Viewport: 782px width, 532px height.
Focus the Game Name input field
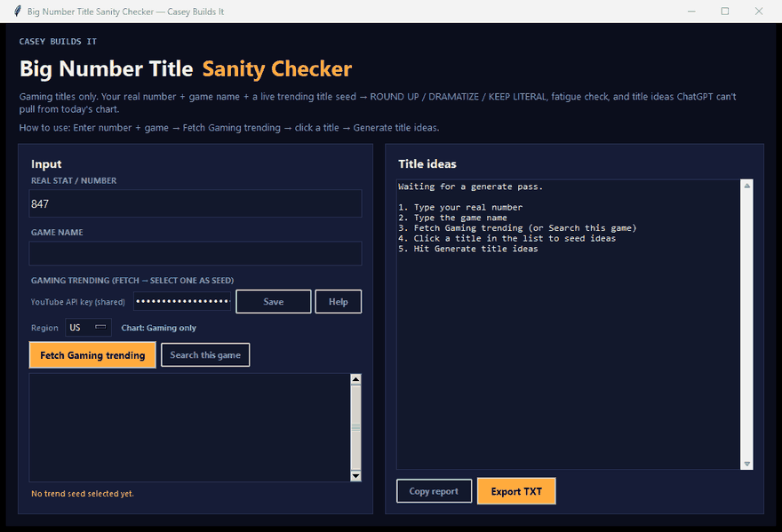coord(195,253)
